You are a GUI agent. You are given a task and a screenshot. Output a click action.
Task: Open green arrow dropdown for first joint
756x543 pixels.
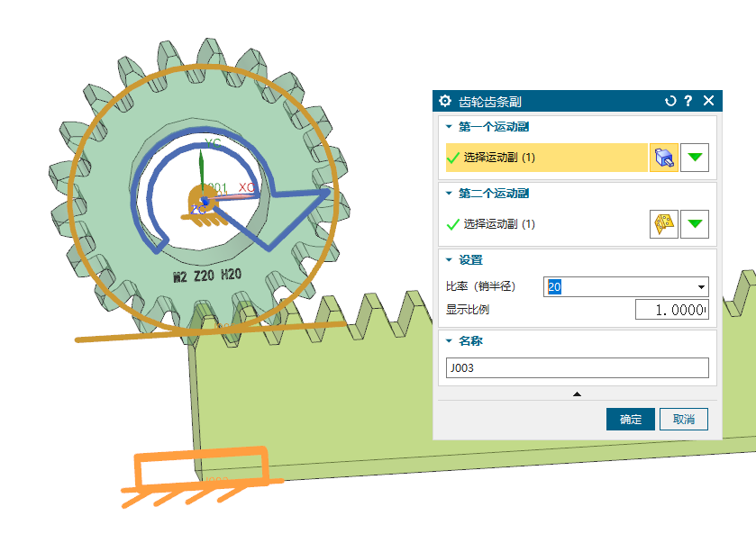point(694,158)
